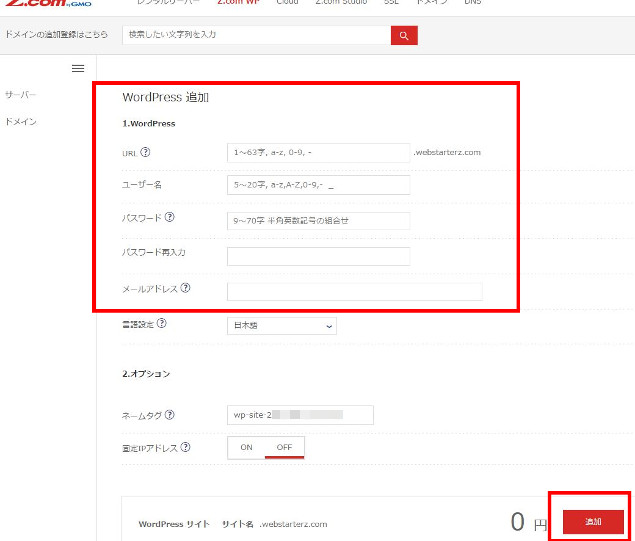Open レンタルサーバー in top navigation

[168, 2]
